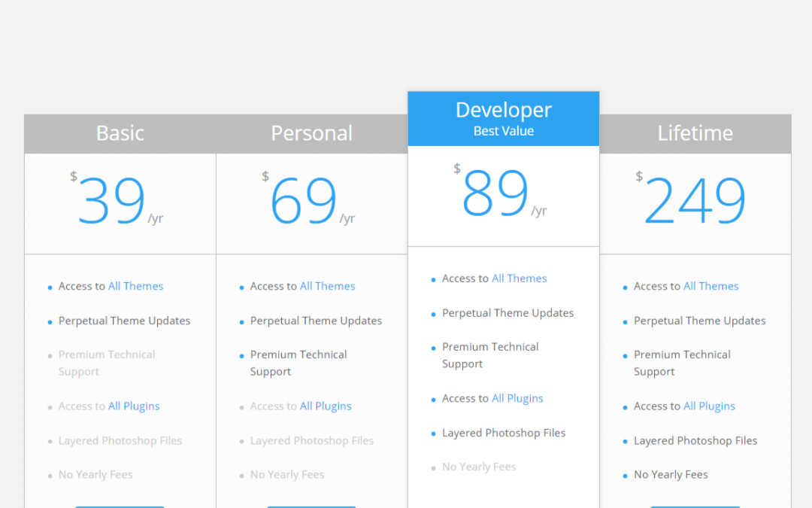Click All Themes in the Personal plan
812x508 pixels.
coord(327,286)
